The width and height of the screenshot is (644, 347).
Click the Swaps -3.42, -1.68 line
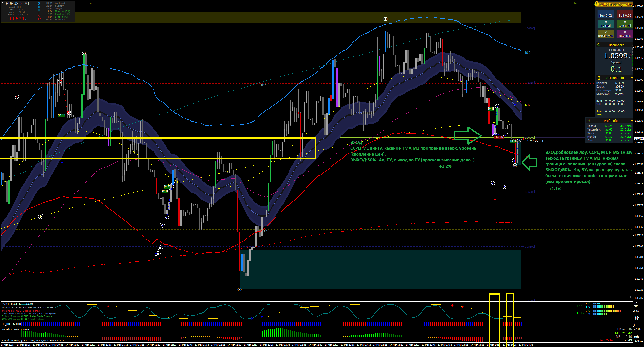pyautogui.click(x=18, y=15)
